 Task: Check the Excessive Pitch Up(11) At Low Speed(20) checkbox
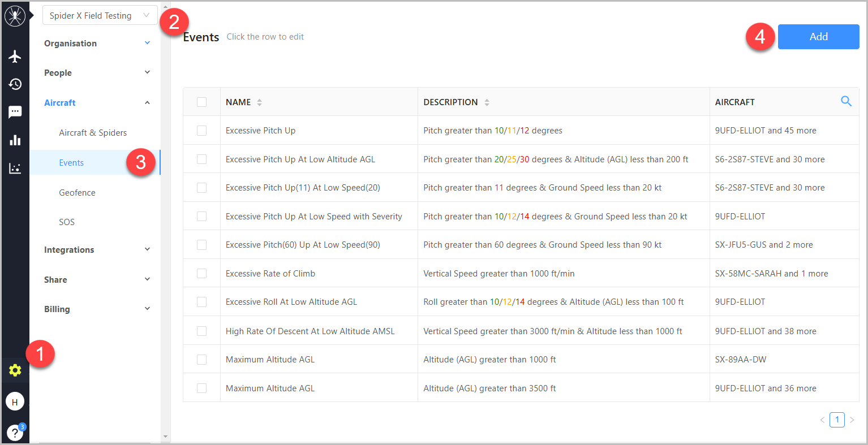tap(201, 188)
